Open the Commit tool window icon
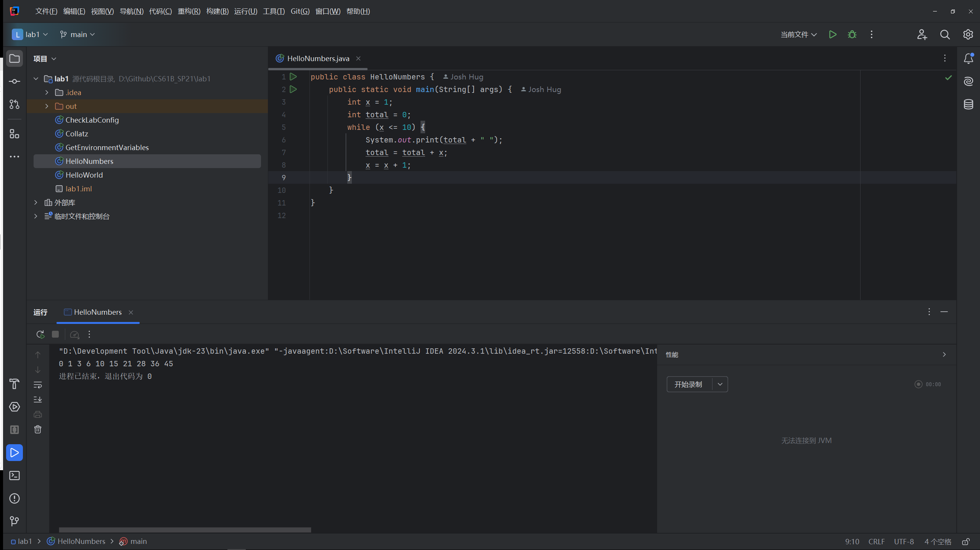Viewport: 980px width, 550px height. [15, 81]
